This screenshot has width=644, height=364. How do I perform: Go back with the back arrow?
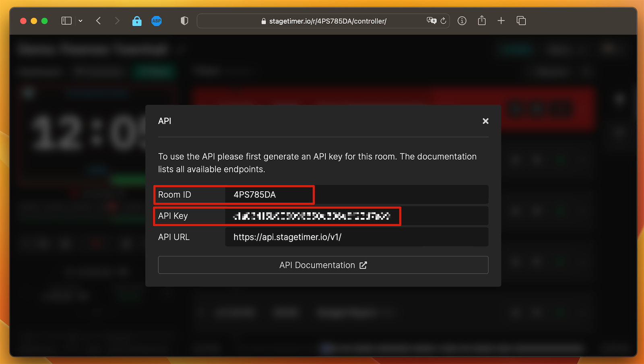[x=99, y=21]
